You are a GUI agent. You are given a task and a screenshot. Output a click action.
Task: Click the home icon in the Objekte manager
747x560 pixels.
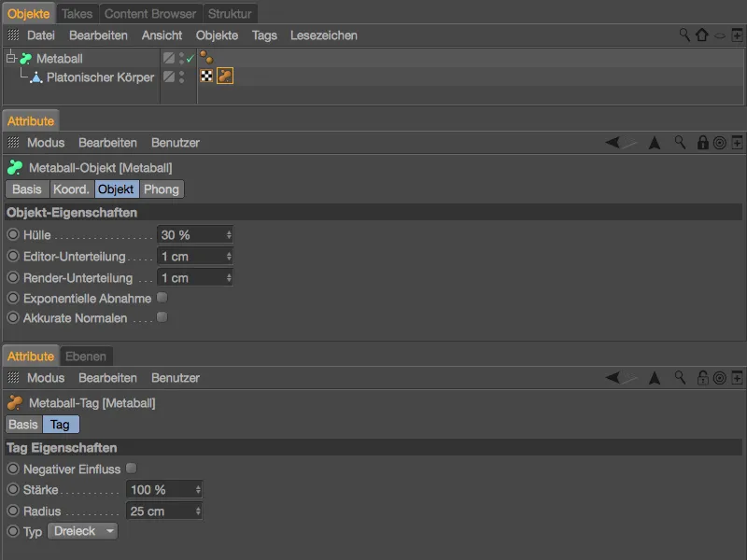click(x=701, y=35)
